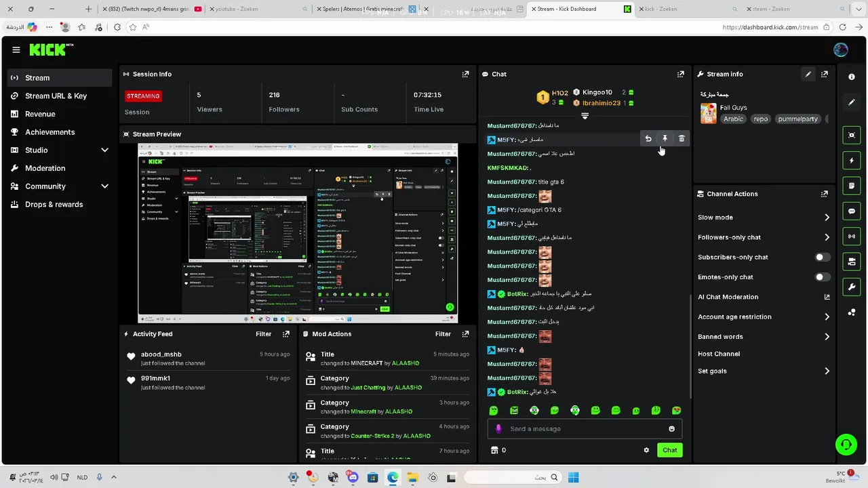This screenshot has height=488, width=868.
Task: Delete the highlighted M5FY chat message
Action: (682, 139)
